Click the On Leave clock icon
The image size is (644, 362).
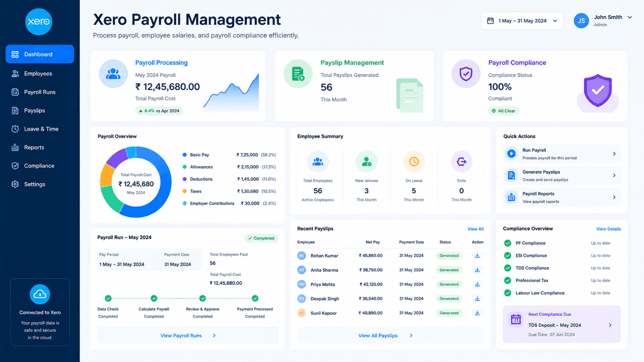(414, 161)
